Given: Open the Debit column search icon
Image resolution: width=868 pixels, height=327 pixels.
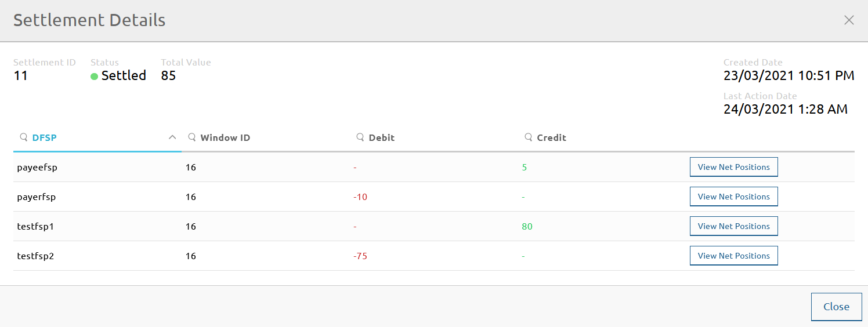Looking at the screenshot, I should pyautogui.click(x=360, y=137).
